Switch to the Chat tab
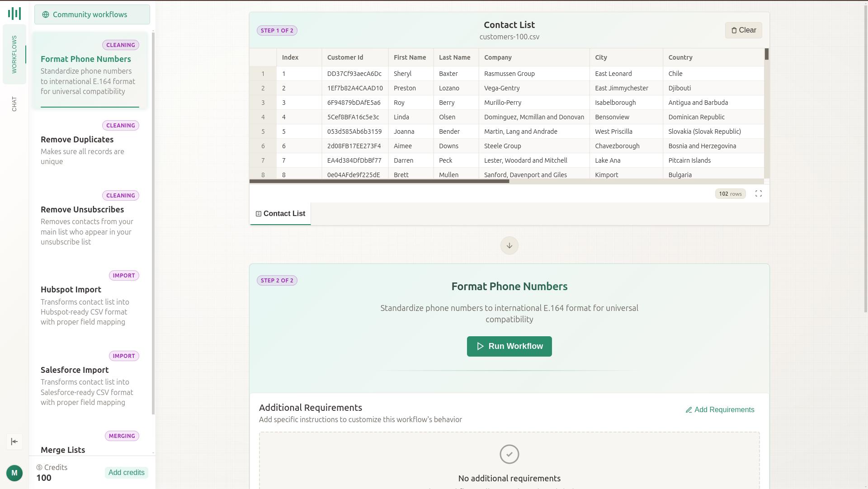This screenshot has width=868, height=489. point(14,104)
